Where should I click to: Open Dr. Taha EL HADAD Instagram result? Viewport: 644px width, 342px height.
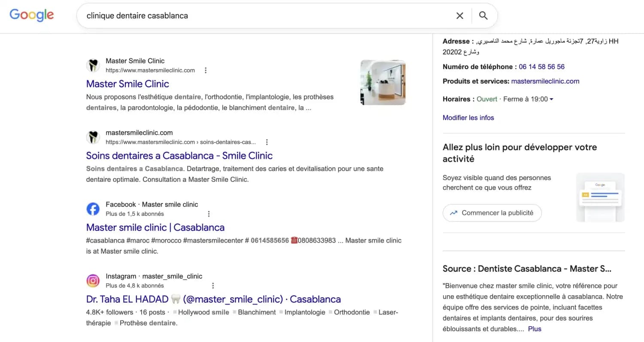(x=213, y=299)
